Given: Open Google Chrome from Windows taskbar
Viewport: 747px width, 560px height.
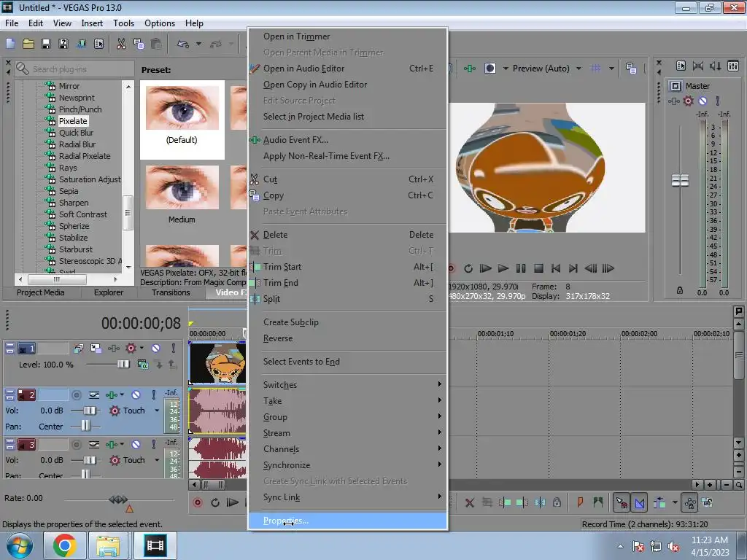Looking at the screenshot, I should coord(65,545).
